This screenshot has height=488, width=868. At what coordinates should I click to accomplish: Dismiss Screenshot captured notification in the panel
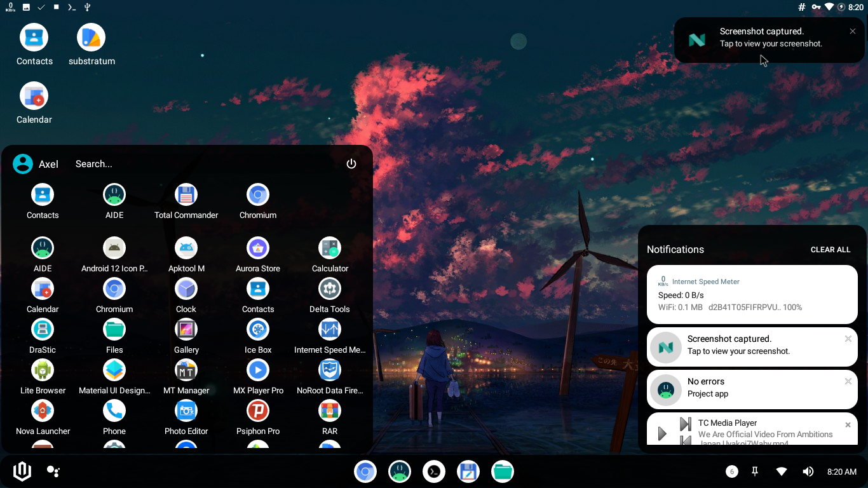(x=848, y=339)
